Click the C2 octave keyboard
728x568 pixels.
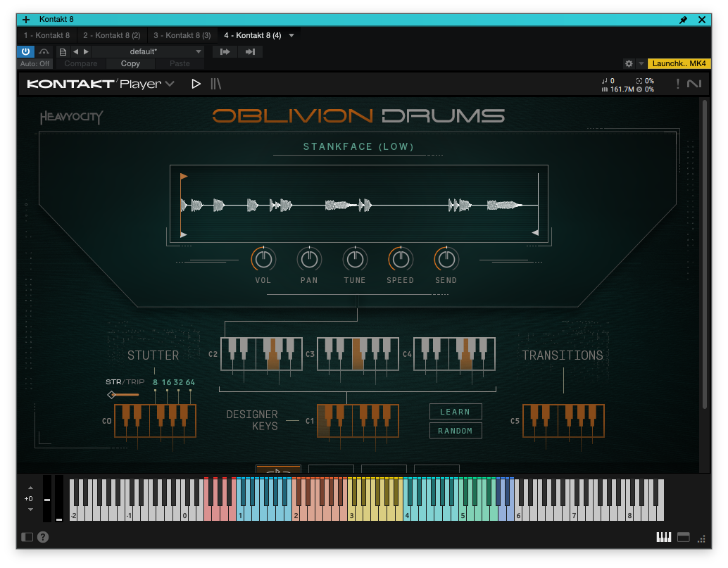261,354
